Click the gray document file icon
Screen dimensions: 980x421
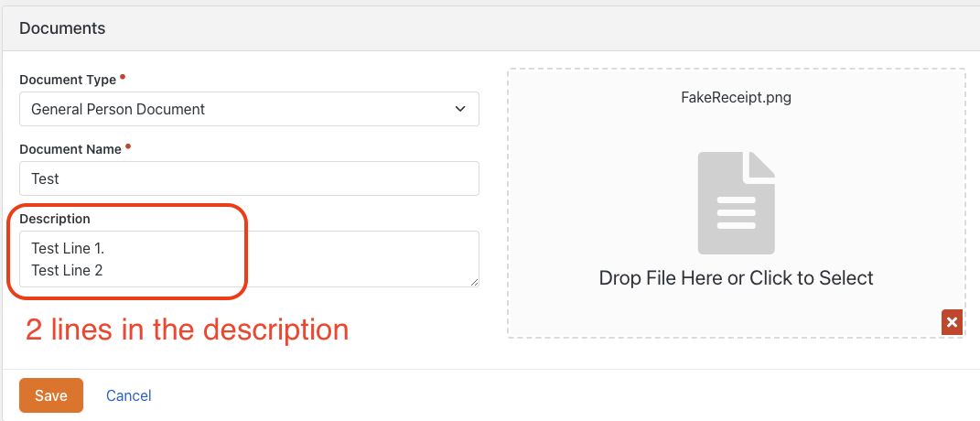click(x=737, y=202)
